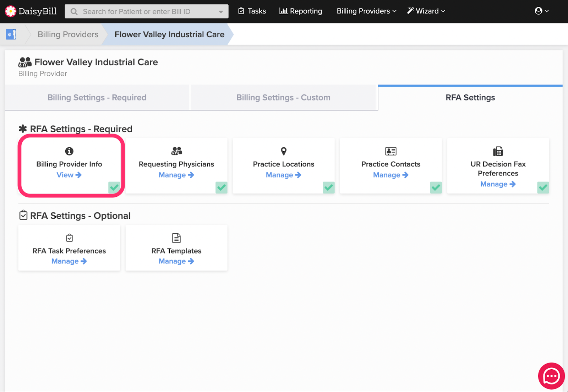The image size is (568, 392).
Task: Click the blue home breadcrumb icon
Action: tap(11, 34)
